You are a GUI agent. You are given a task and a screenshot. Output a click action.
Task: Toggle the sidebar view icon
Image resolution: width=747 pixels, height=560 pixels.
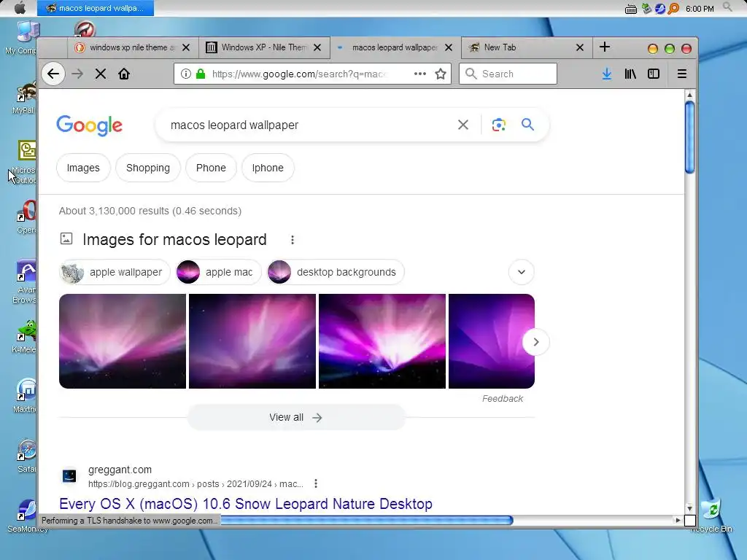tap(654, 74)
